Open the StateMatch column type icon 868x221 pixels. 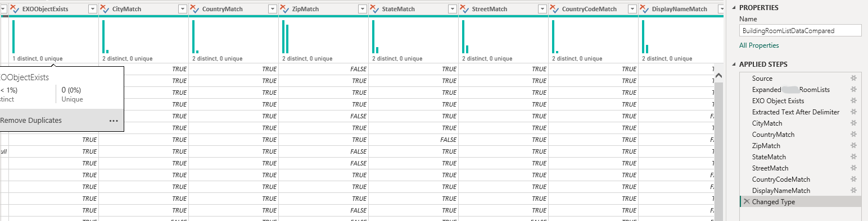click(x=374, y=9)
